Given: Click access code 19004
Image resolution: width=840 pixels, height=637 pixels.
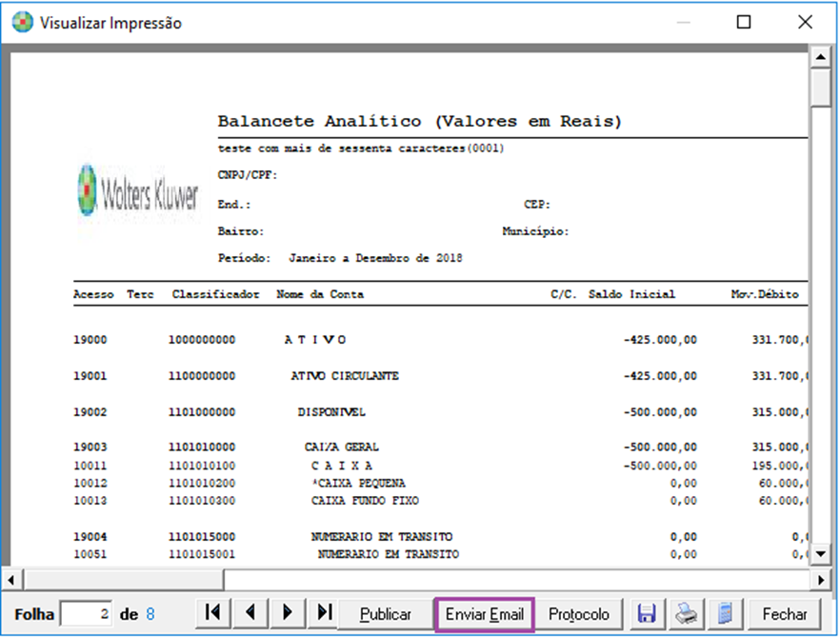Looking at the screenshot, I should click(90, 537).
